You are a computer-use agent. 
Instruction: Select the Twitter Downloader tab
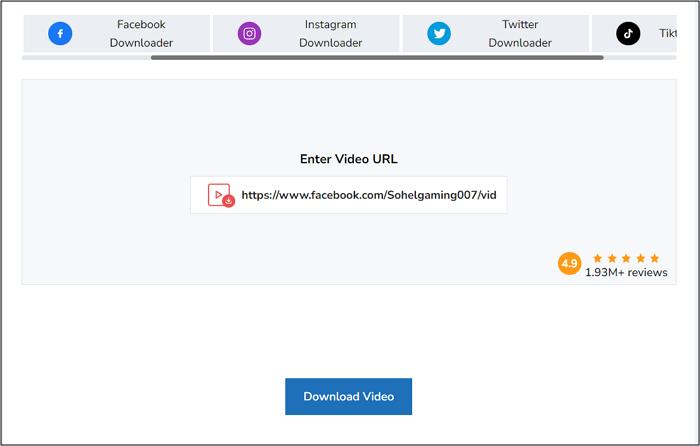(496, 33)
